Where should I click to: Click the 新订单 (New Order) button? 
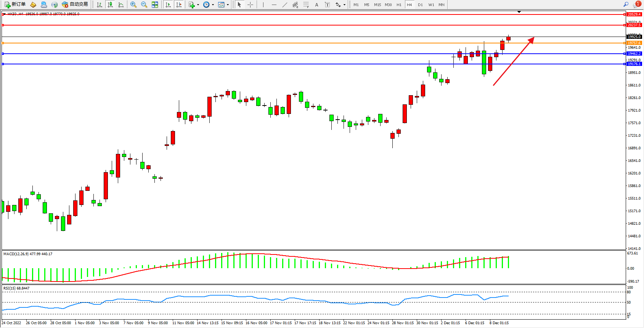[15, 5]
